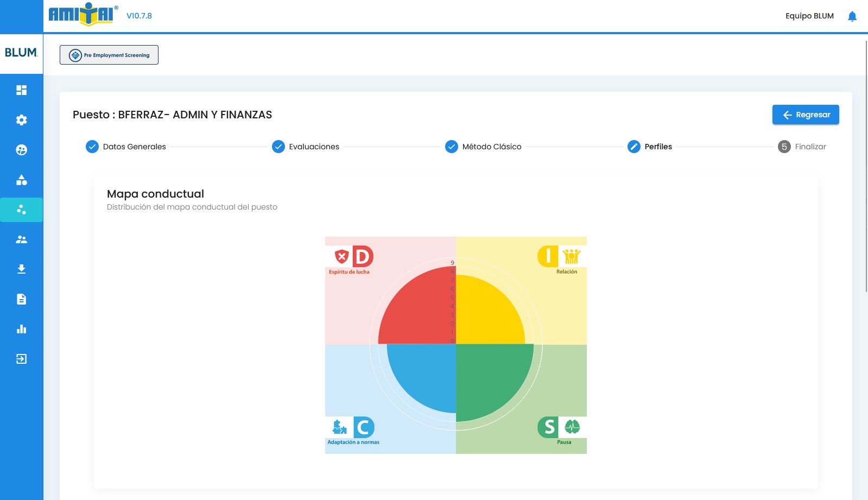
Task: Open the document page sidebar icon
Action: [21, 299]
